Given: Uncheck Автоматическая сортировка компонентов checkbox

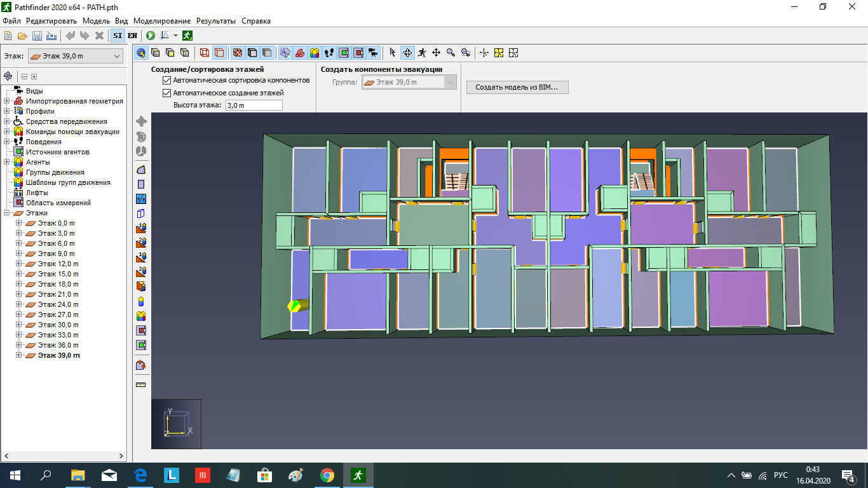Looking at the screenshot, I should 167,81.
